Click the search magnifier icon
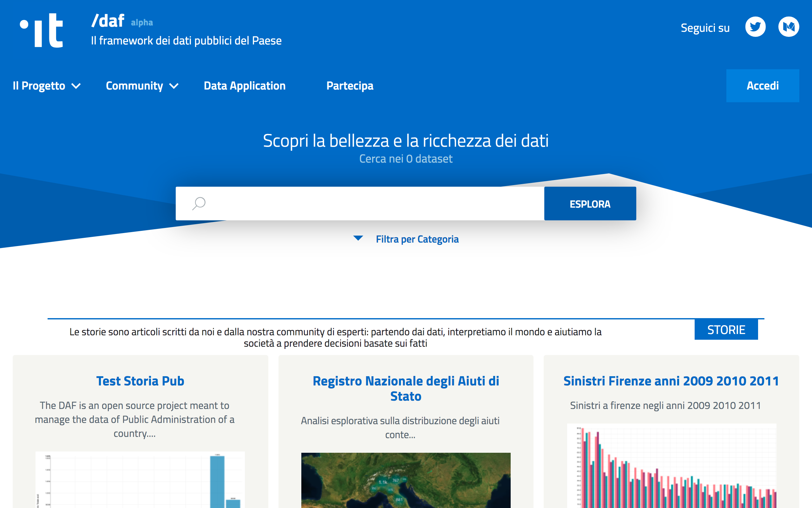The width and height of the screenshot is (812, 508). (x=199, y=203)
